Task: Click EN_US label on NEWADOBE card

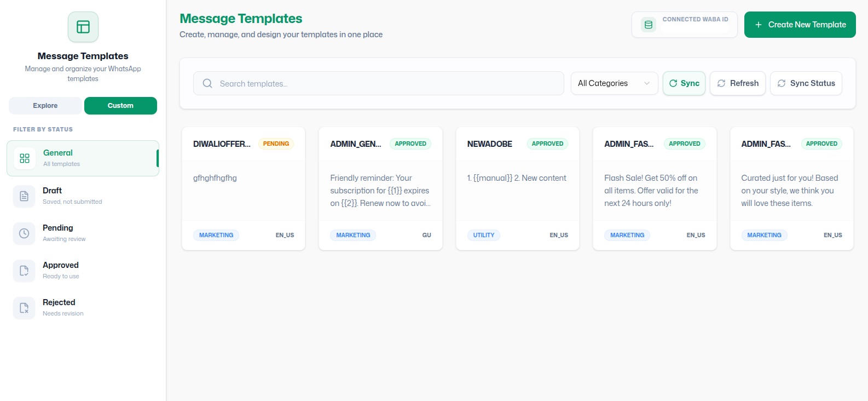Action: tap(559, 235)
